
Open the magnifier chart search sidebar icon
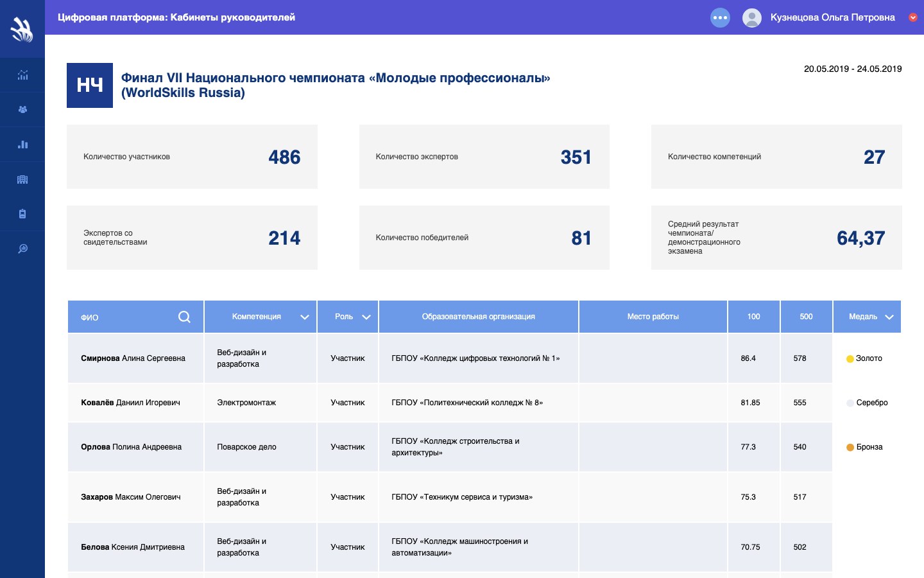click(22, 249)
